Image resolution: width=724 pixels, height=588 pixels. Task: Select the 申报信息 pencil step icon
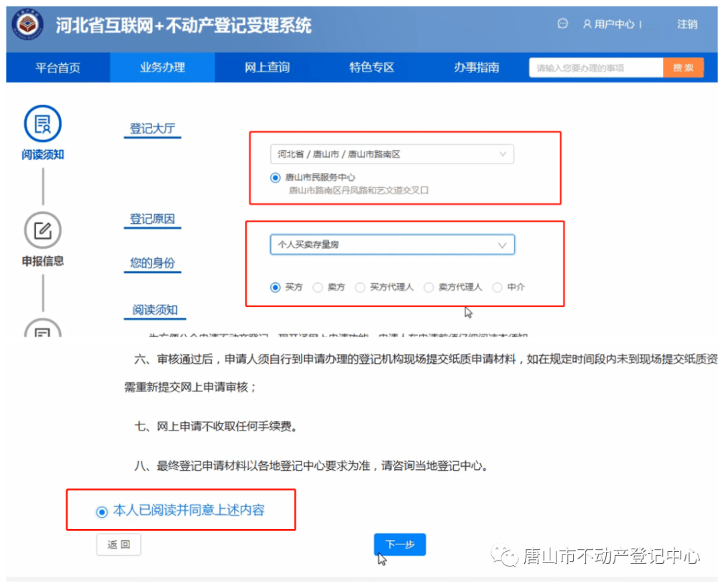coord(42,231)
